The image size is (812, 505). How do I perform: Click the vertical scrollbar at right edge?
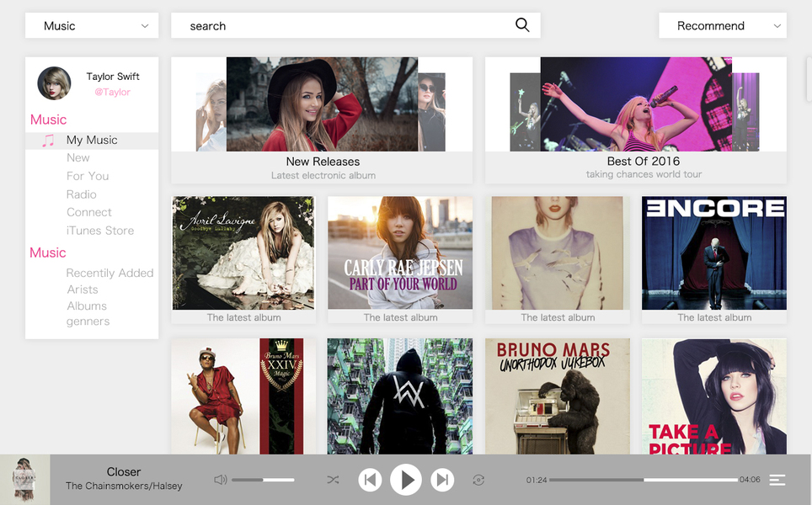point(809,79)
